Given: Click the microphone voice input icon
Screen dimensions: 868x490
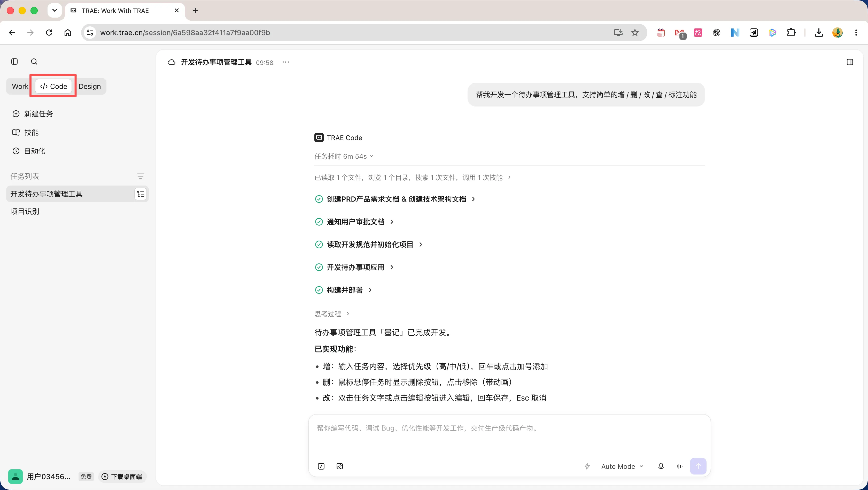Looking at the screenshot, I should (661, 466).
